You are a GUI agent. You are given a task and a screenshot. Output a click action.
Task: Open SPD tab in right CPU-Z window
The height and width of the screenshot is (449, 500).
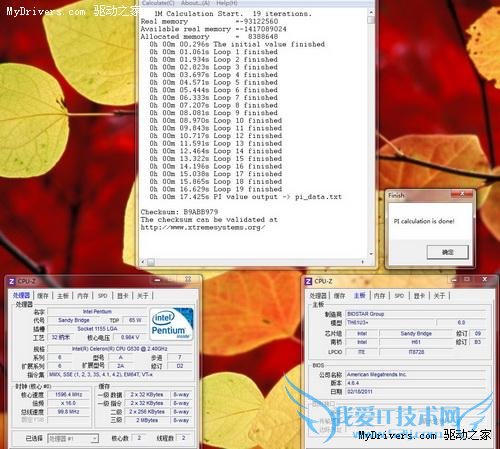[x=399, y=295]
